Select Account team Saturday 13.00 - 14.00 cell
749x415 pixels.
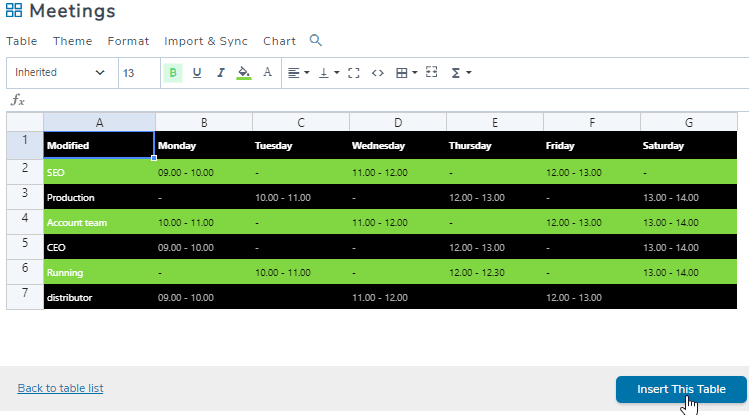coord(689,223)
